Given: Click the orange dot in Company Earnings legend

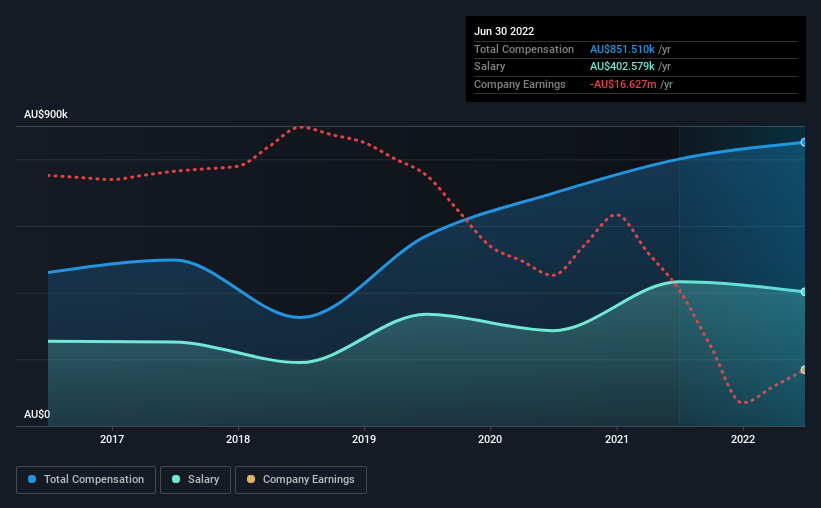Looking at the screenshot, I should pos(251,479).
